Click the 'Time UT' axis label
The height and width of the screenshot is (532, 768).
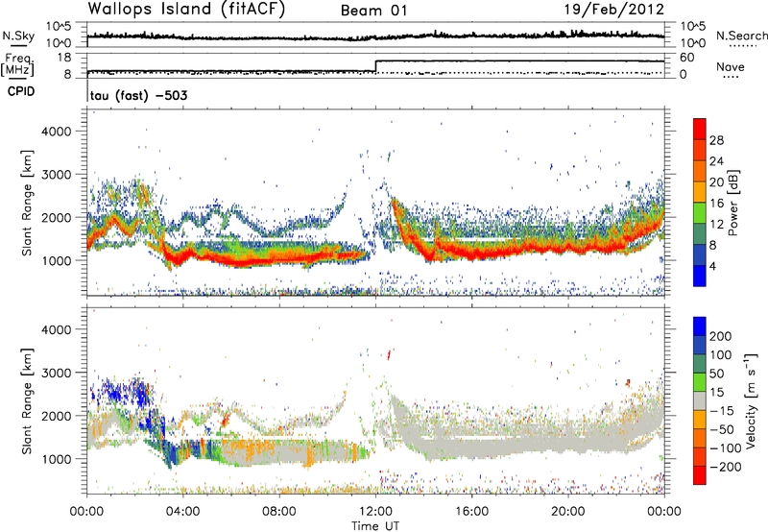[375, 525]
